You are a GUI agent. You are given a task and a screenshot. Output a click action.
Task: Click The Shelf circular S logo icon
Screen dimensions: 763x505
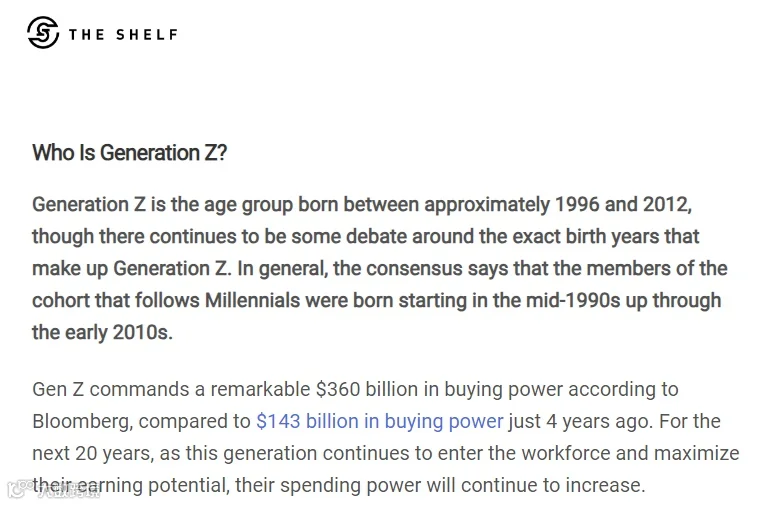click(43, 33)
